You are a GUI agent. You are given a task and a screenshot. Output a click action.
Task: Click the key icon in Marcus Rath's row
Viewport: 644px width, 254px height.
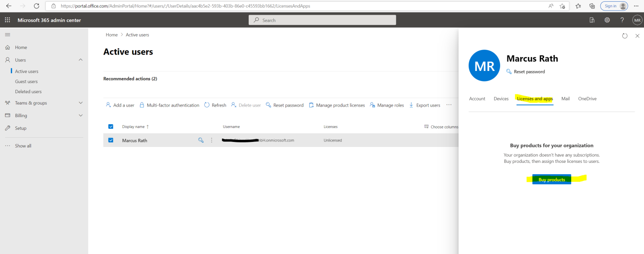[x=201, y=140]
